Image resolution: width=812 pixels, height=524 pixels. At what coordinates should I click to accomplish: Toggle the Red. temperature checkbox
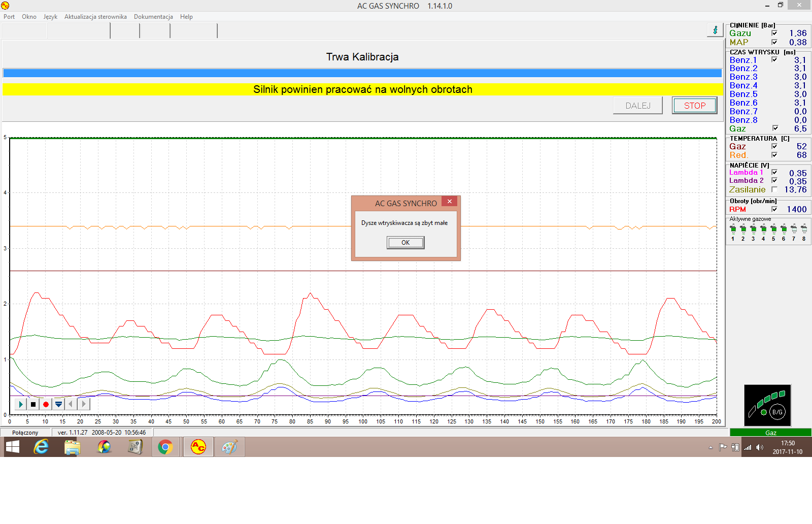tap(774, 155)
